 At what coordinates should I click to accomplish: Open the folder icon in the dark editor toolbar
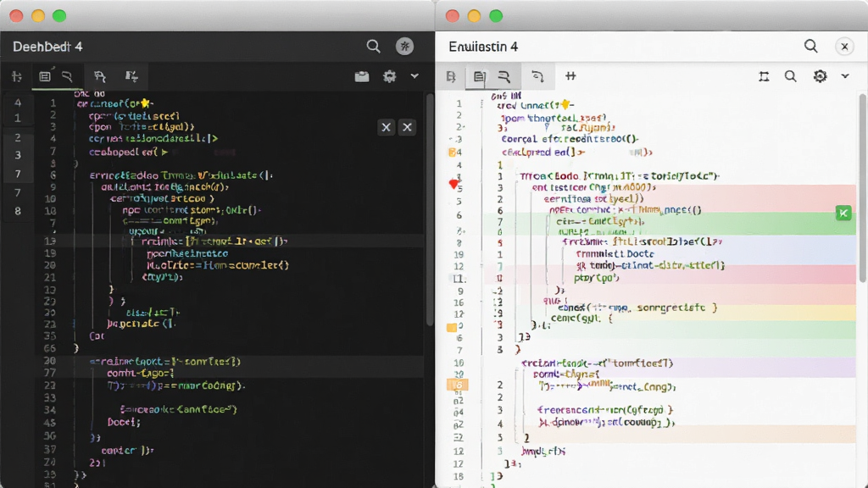click(x=362, y=76)
